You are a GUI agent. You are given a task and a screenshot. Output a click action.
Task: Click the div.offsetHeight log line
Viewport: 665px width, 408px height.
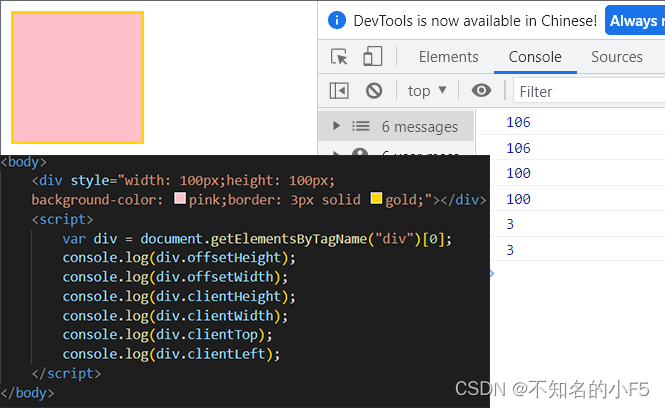[x=179, y=258]
